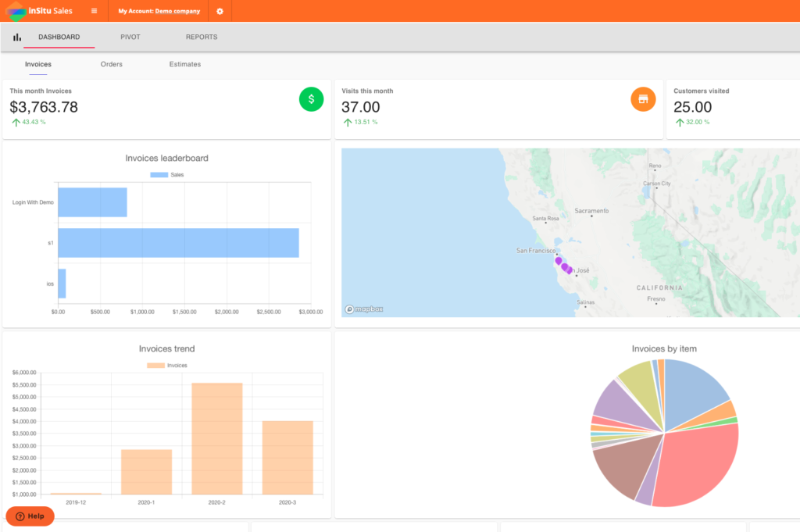800x532 pixels.
Task: Open the My Account: Demo company menu
Action: pyautogui.click(x=159, y=11)
